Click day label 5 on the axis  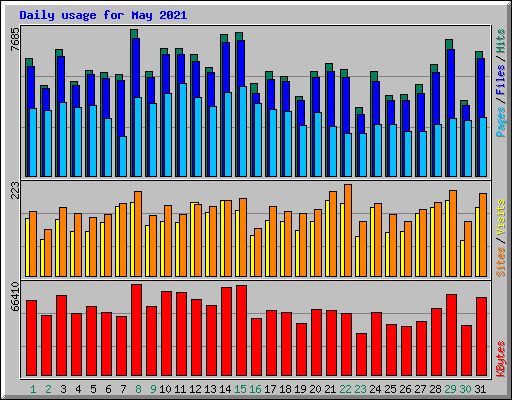(x=93, y=389)
